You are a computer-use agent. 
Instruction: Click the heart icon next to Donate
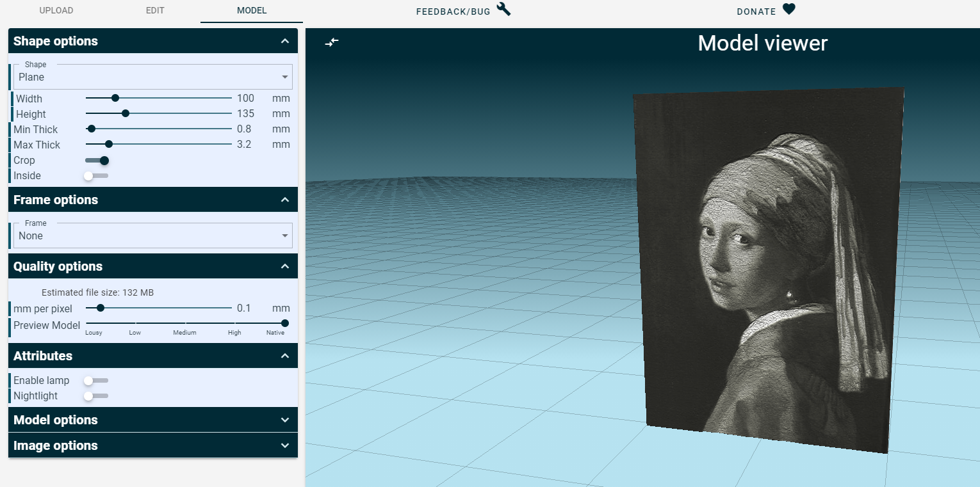[x=788, y=10]
